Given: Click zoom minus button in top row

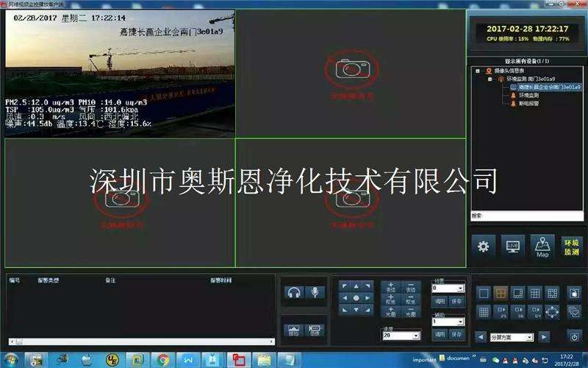Looking at the screenshot, I should pos(411,287).
